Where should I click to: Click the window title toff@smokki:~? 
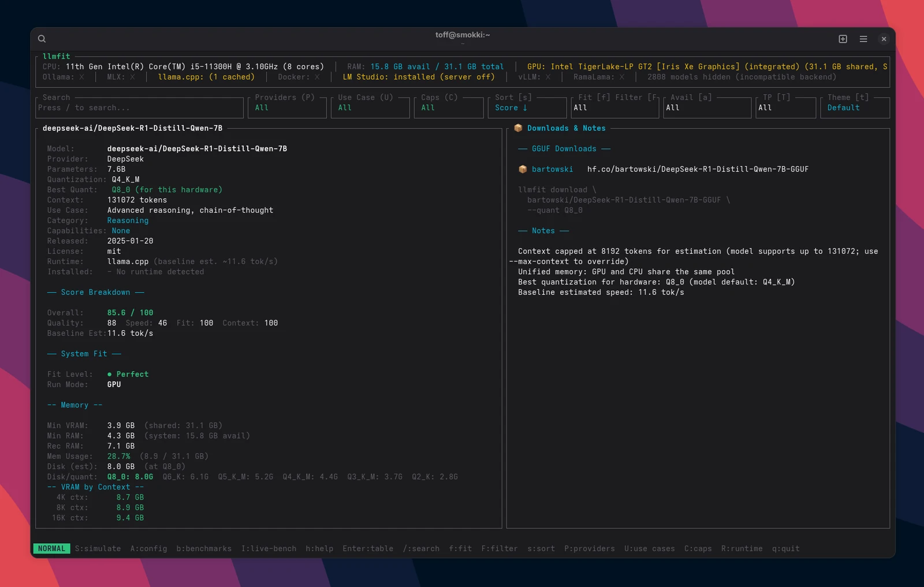point(463,35)
